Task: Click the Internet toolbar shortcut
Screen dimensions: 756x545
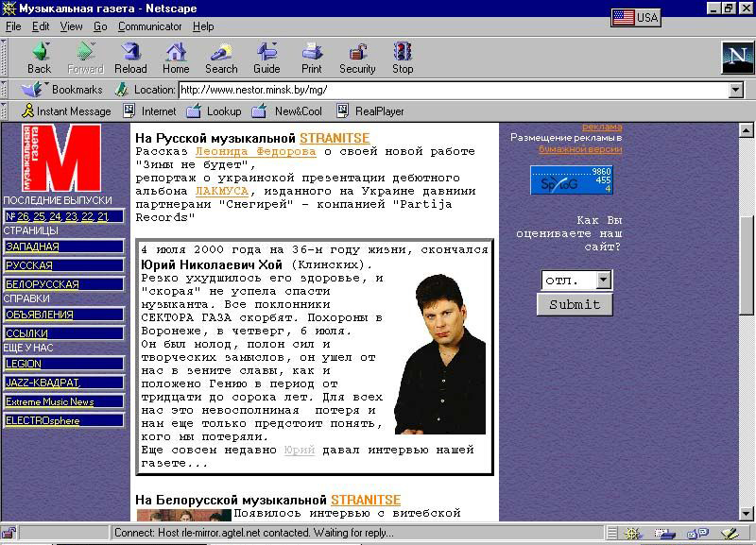Action: click(x=150, y=111)
